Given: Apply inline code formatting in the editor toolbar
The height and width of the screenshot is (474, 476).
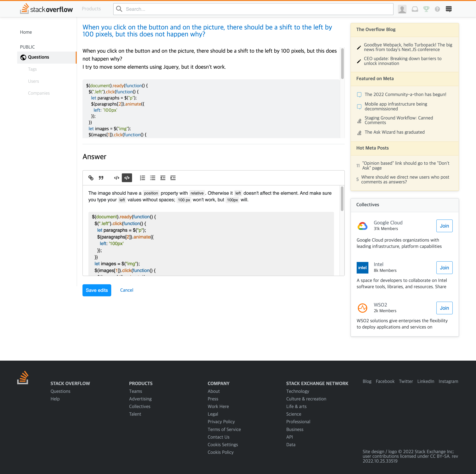Looking at the screenshot, I should click(x=117, y=178).
